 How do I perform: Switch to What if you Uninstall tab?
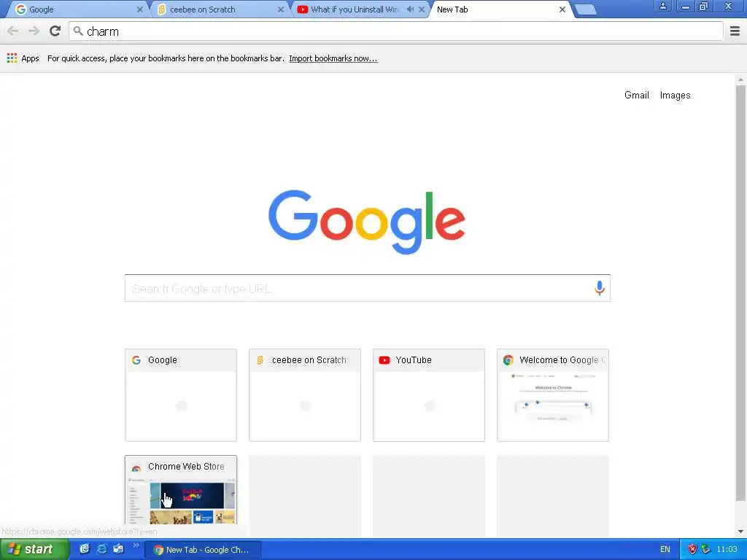[354, 9]
